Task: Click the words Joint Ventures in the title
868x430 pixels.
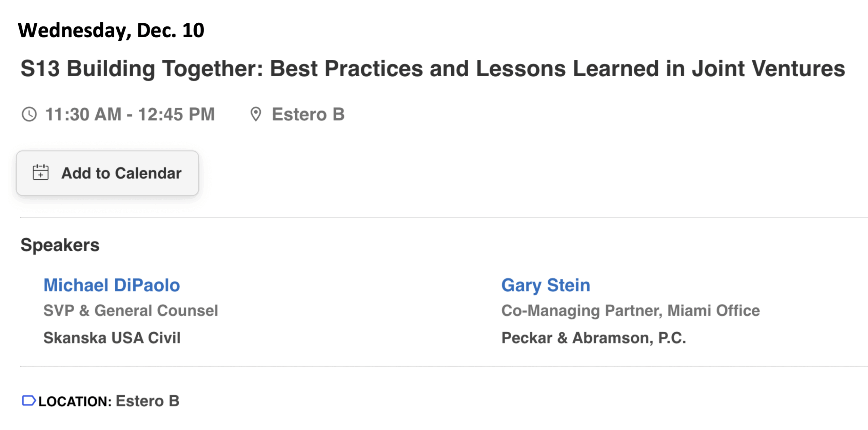Action: [x=768, y=69]
